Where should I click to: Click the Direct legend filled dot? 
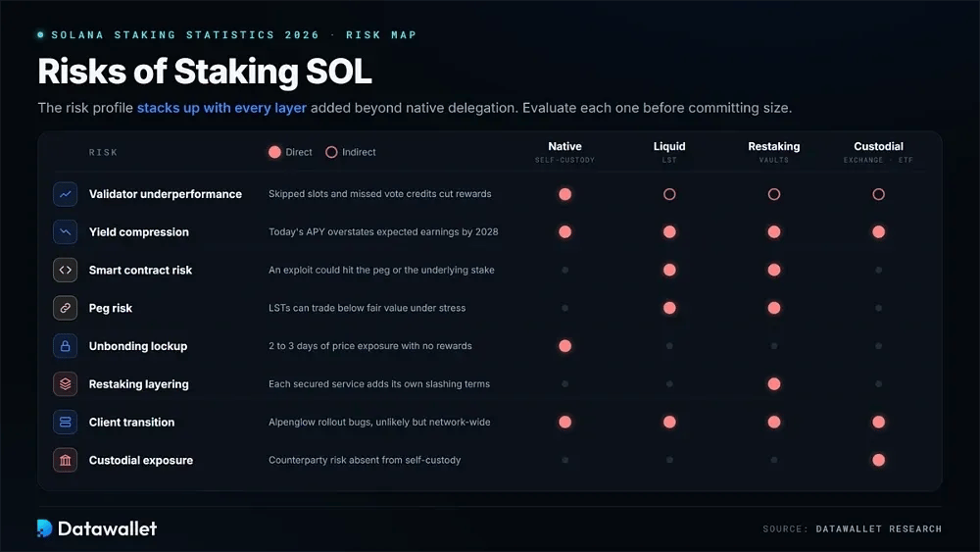(x=274, y=152)
